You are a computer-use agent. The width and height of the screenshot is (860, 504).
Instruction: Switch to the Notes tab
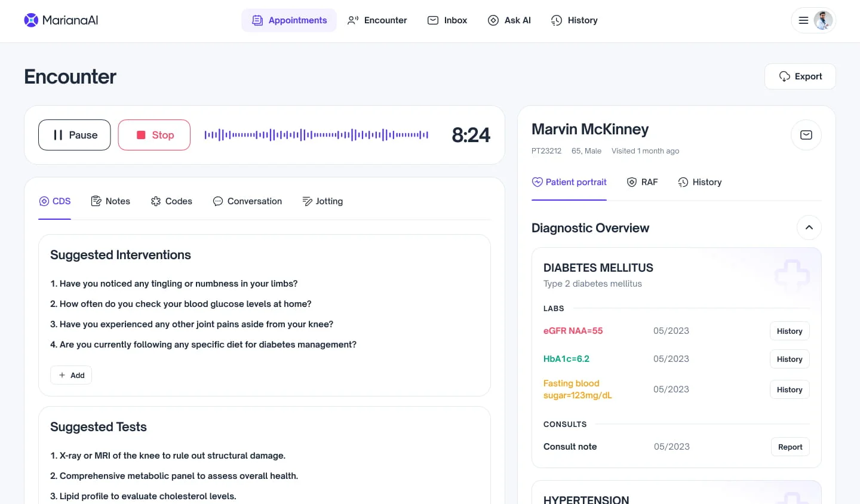tap(110, 201)
